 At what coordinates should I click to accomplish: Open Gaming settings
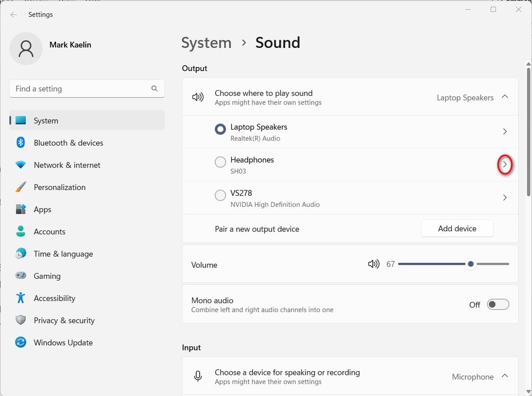tap(87, 276)
